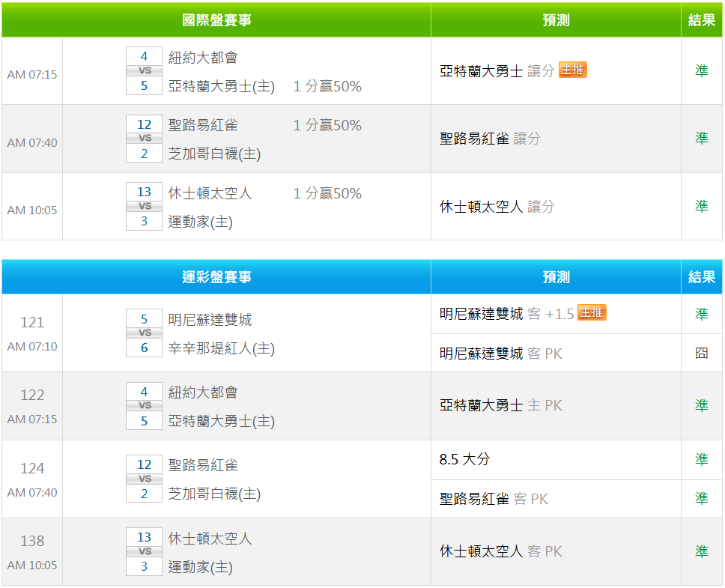Image resolution: width=725 pixels, height=588 pixels.
Task: Click 準 result for 休士頓太空人 讓分
Action: pos(702,206)
